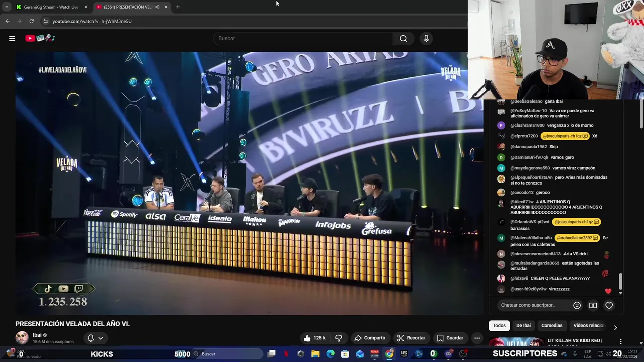The width and height of the screenshot is (644, 362).
Task: Click the video player area
Action: [249, 184]
